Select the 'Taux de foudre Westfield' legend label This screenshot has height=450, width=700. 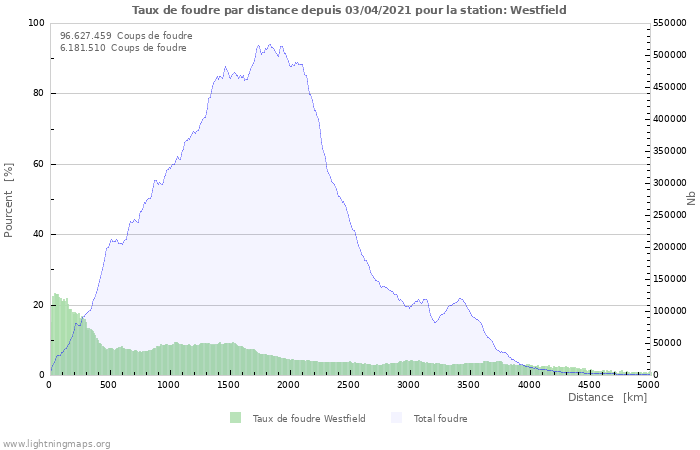click(x=308, y=419)
